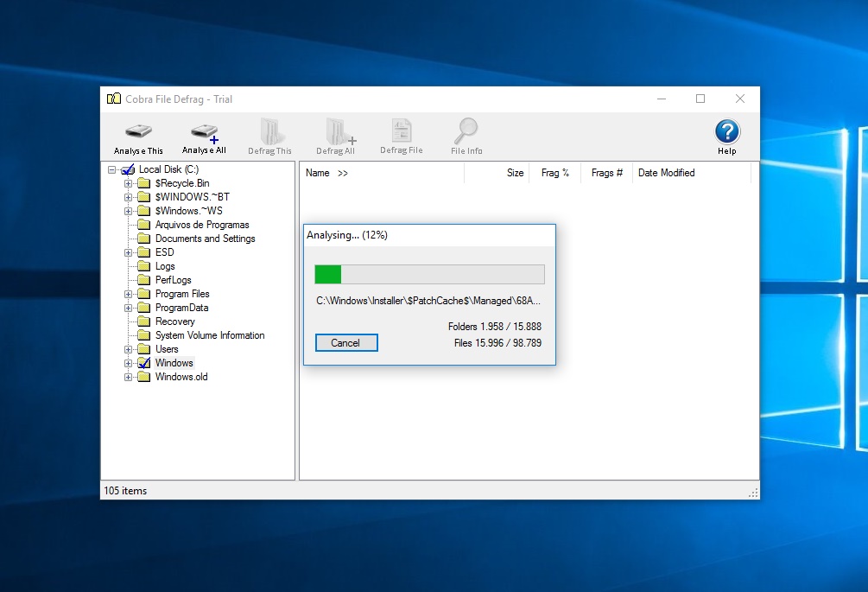Screen dimensions: 868x592
Task: Open File Info via magnifier icon
Action: coord(466,130)
